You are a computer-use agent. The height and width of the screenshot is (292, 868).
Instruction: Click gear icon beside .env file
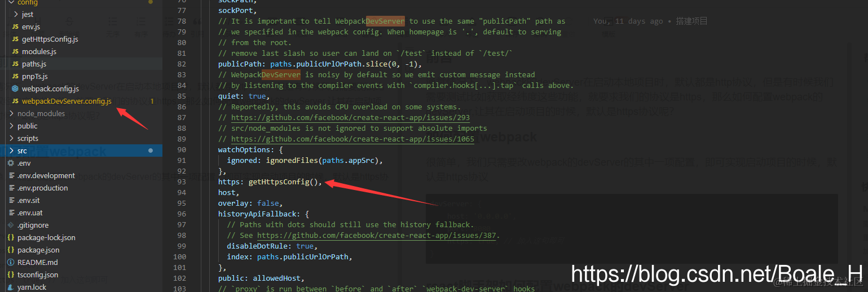tap(11, 163)
